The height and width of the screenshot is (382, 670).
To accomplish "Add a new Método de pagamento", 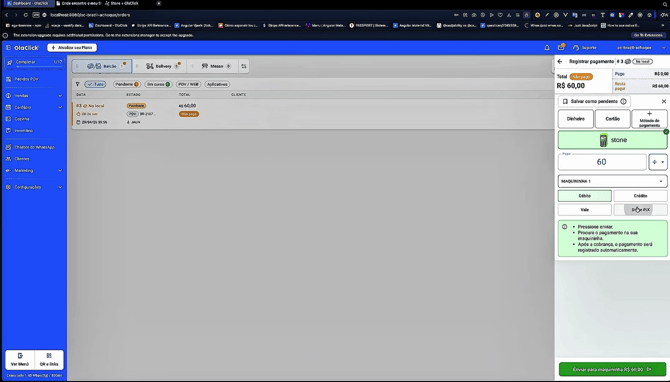I will click(649, 119).
